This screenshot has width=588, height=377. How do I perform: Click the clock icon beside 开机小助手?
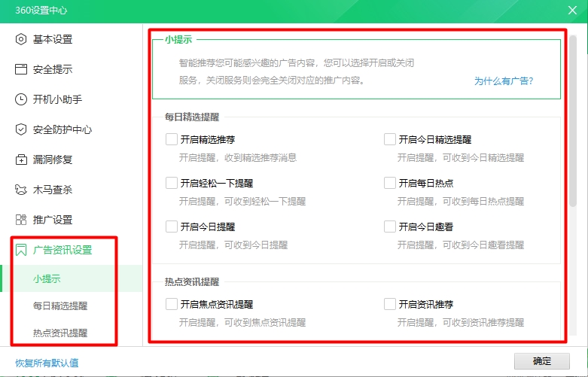pos(21,99)
